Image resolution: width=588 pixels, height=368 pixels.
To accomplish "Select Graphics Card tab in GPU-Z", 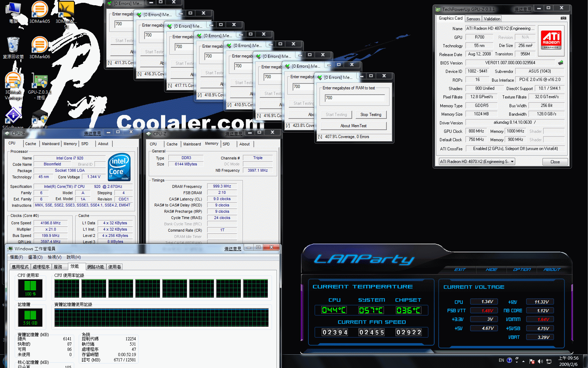I will coord(450,18).
